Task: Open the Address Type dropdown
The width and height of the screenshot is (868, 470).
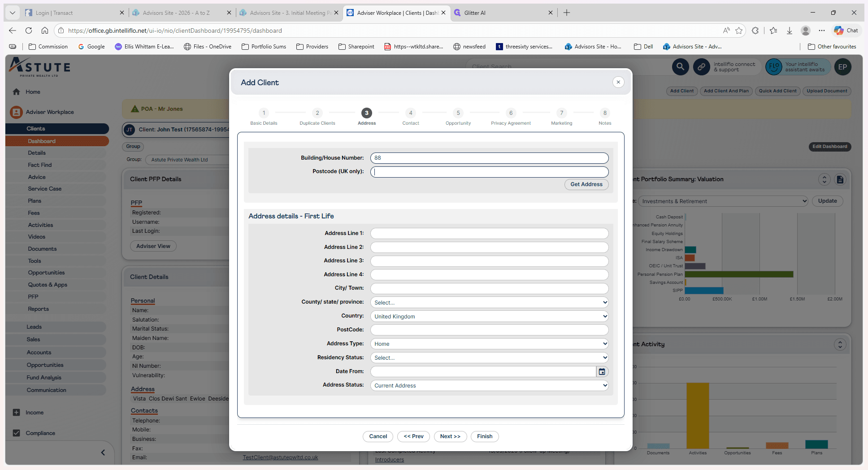Action: click(x=489, y=344)
